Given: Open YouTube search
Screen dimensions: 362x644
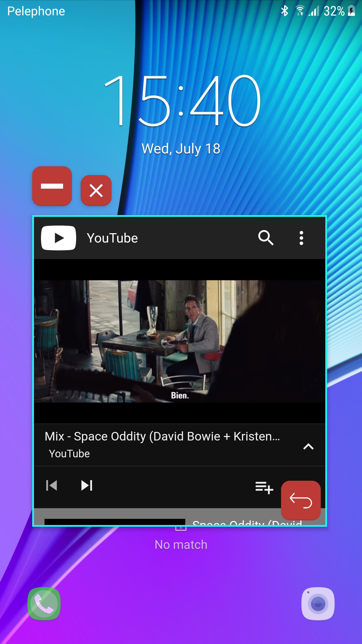Looking at the screenshot, I should 266,238.
